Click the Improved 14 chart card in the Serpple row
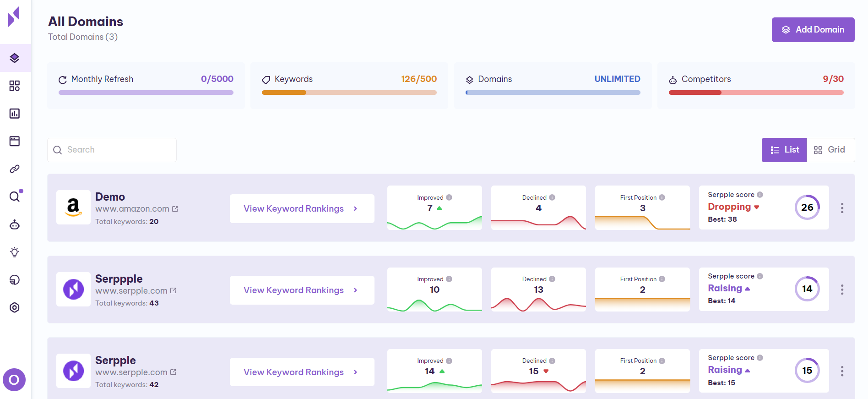The height and width of the screenshot is (399, 868). pyautogui.click(x=434, y=371)
